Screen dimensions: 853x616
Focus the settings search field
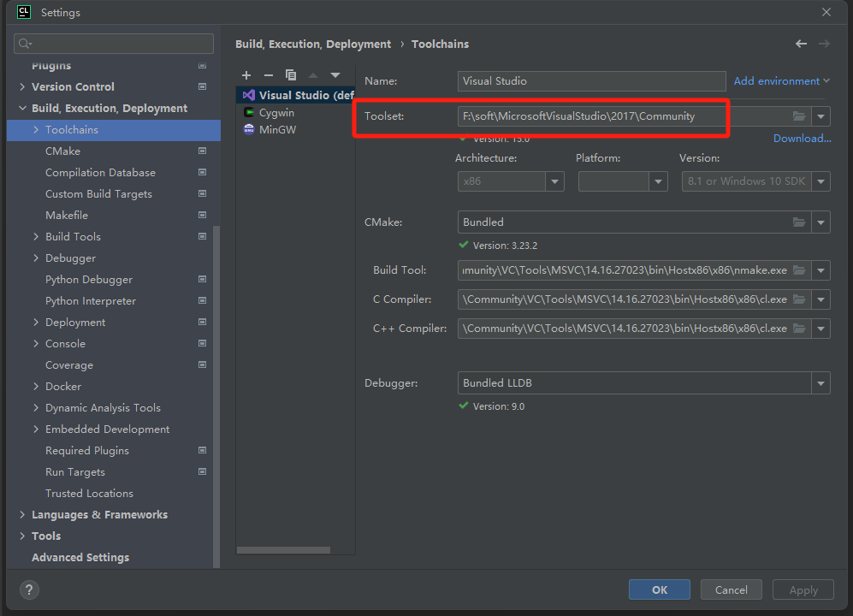tap(114, 44)
